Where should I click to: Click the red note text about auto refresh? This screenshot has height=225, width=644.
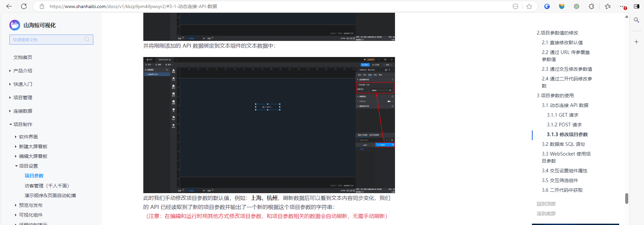click(267, 216)
